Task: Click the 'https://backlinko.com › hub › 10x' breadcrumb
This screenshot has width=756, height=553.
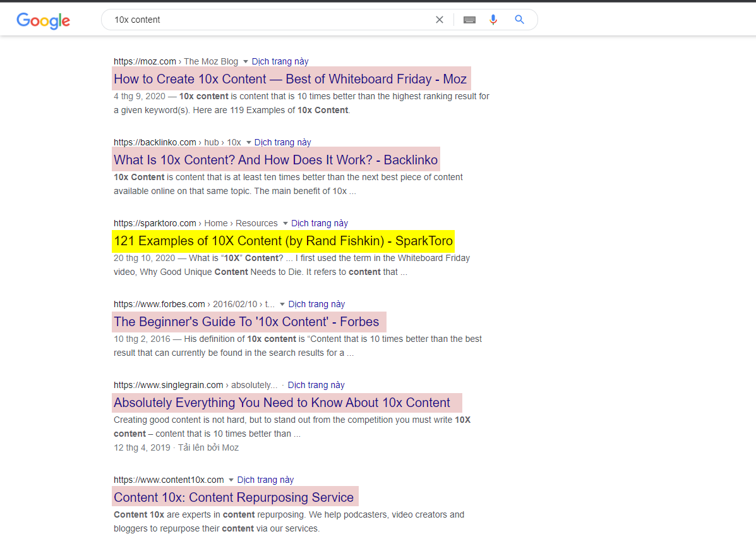Action: click(177, 142)
